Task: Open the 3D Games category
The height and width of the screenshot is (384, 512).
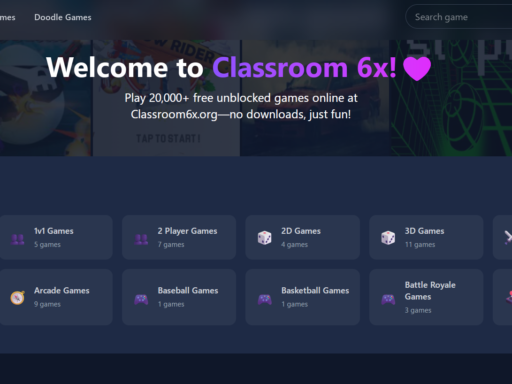Action: (x=426, y=237)
